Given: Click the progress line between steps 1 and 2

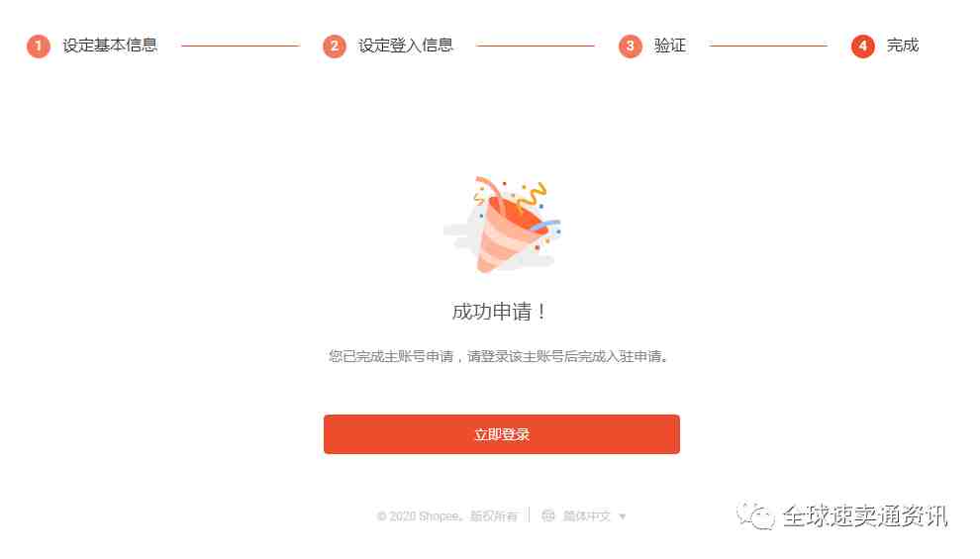Looking at the screenshot, I should [241, 46].
